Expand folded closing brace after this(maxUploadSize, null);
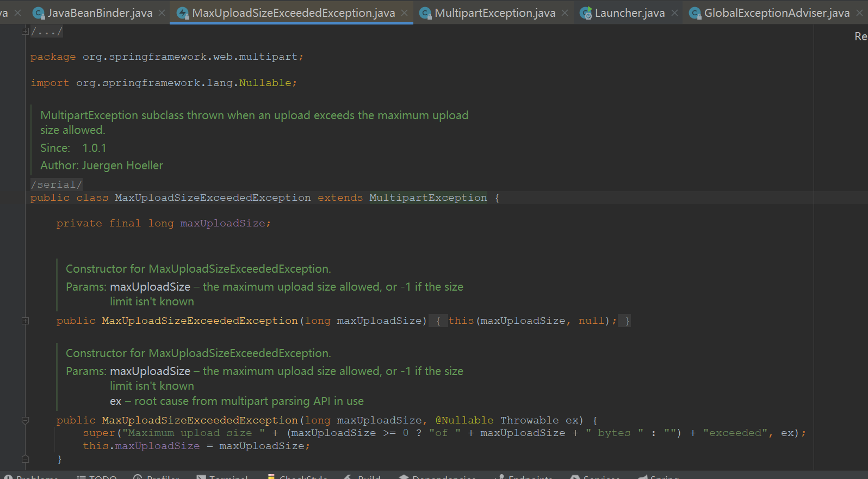 [x=627, y=321]
